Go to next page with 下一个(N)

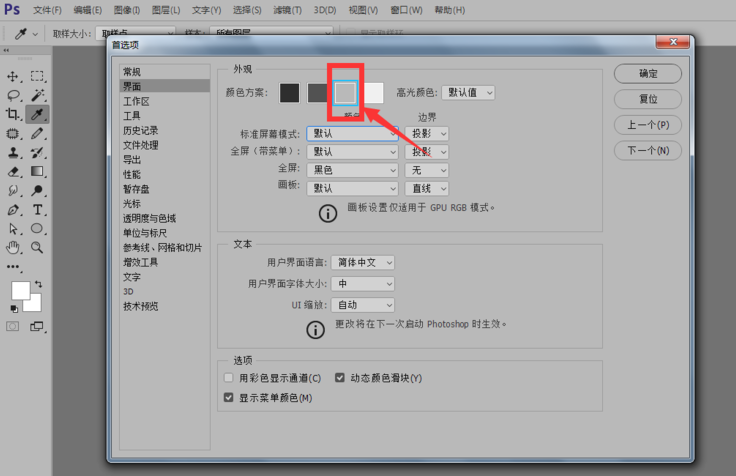[648, 150]
